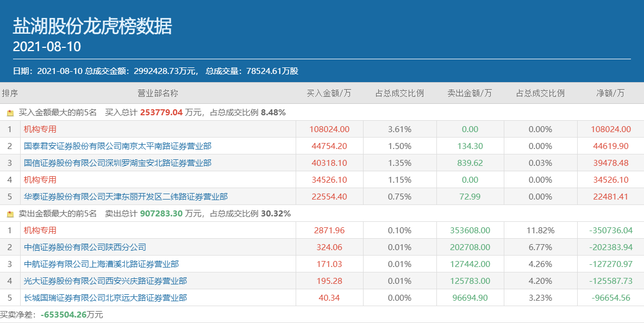Click the sell-section folder icon

(10, 214)
